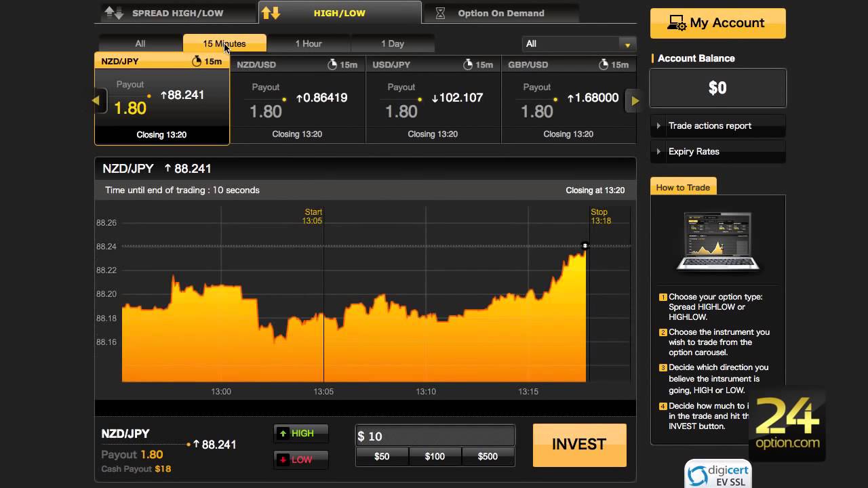Click the DigiCert EV SSL badge
Screen dimensions: 868x488
click(x=718, y=474)
